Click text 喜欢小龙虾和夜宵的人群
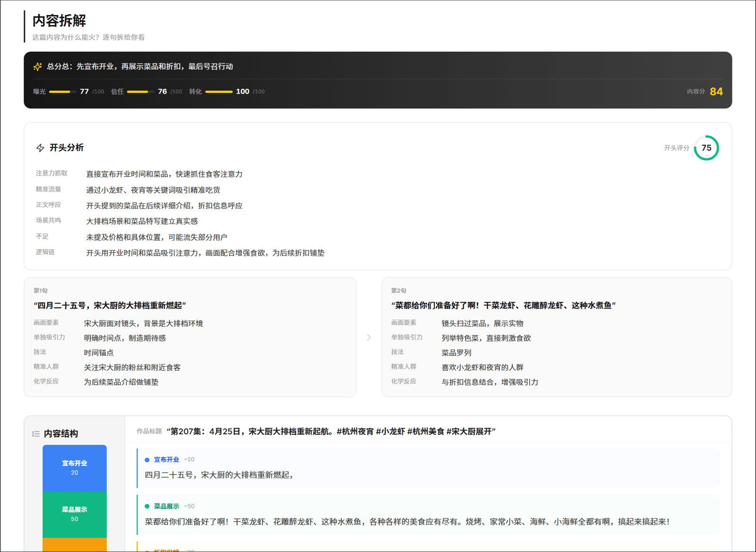The height and width of the screenshot is (552, 756). click(x=482, y=368)
